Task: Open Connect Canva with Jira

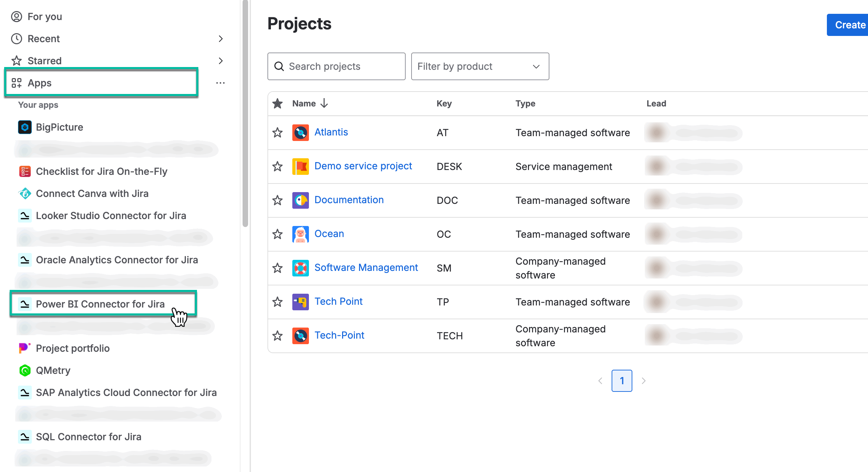Action: [92, 193]
